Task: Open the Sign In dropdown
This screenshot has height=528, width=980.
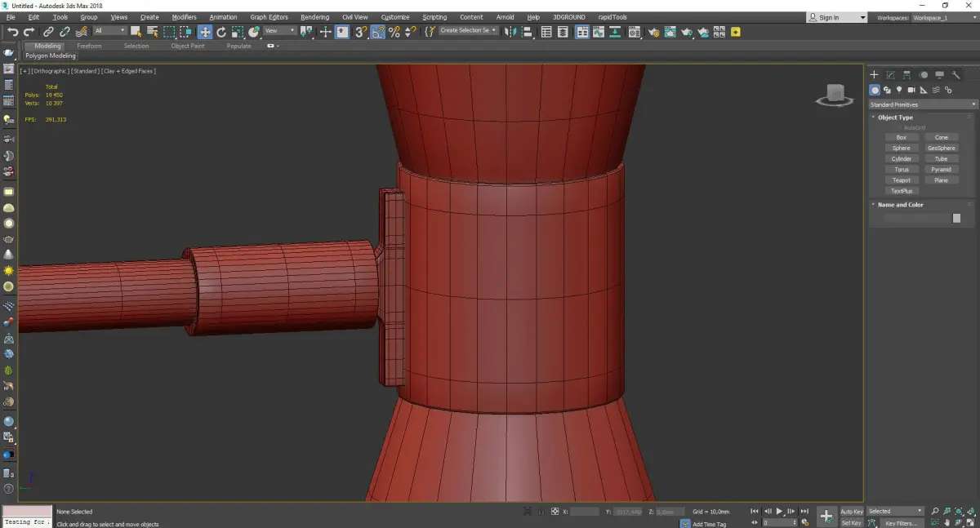Action: tap(837, 17)
